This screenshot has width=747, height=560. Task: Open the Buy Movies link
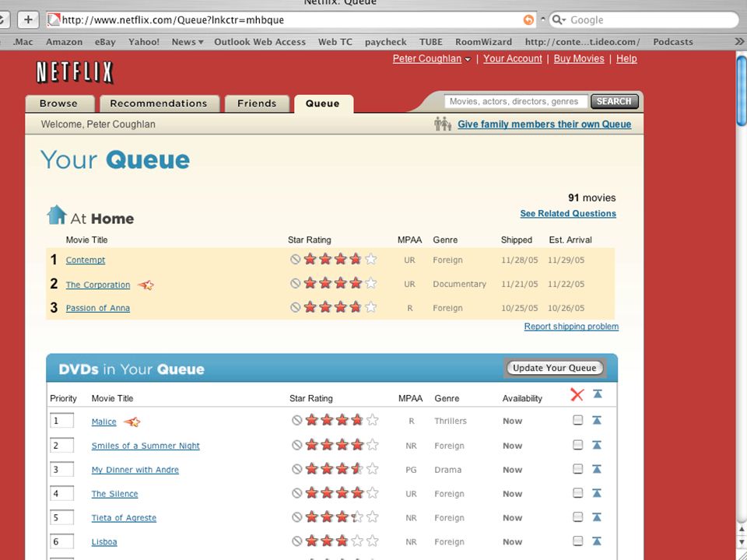[579, 58]
